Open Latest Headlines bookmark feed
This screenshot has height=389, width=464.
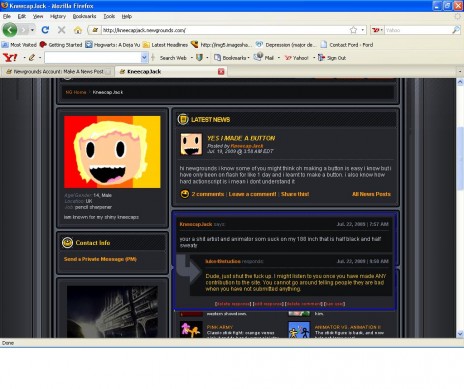(x=165, y=45)
